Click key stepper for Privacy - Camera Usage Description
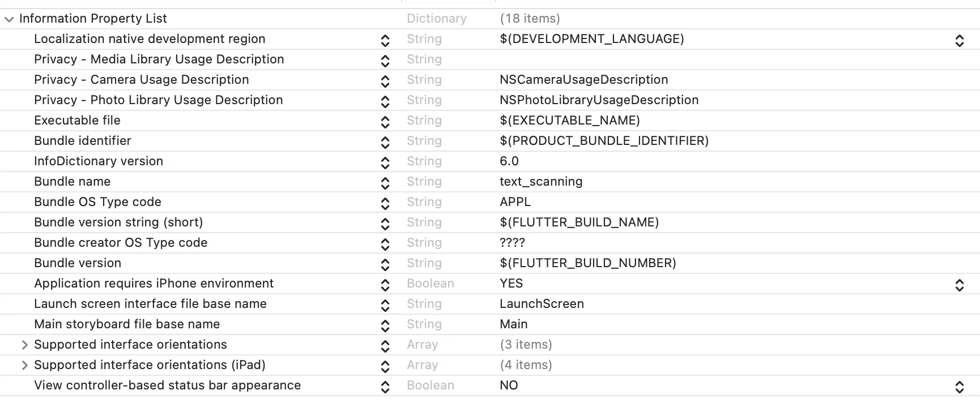Screen dimensions: 980x420 [x=385, y=80]
